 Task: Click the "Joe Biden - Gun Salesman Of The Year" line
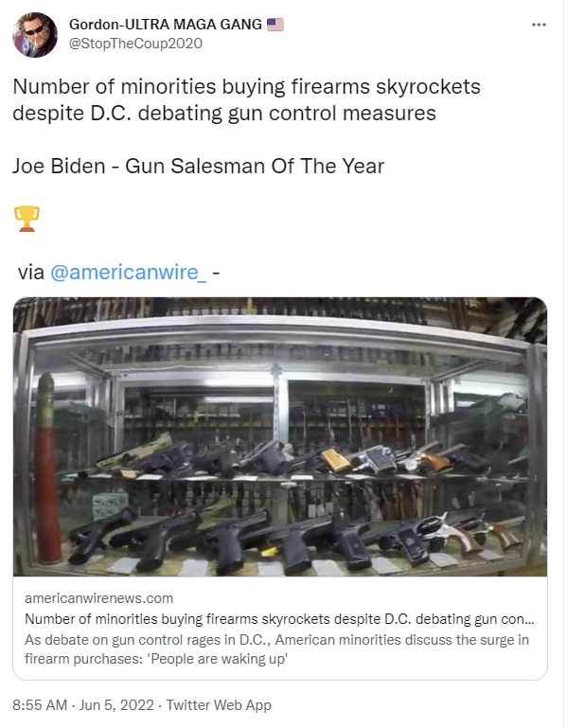click(x=198, y=167)
